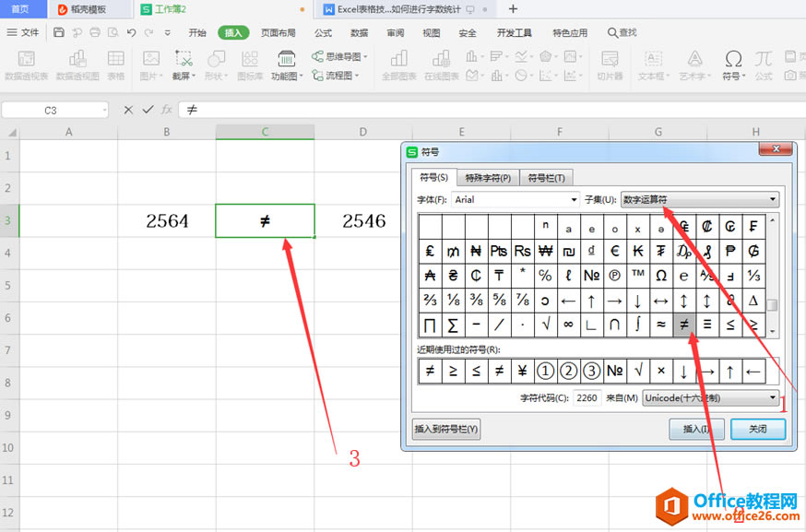
Task: Open the 流程图 flowchart dropdown
Action: pyautogui.click(x=335, y=76)
